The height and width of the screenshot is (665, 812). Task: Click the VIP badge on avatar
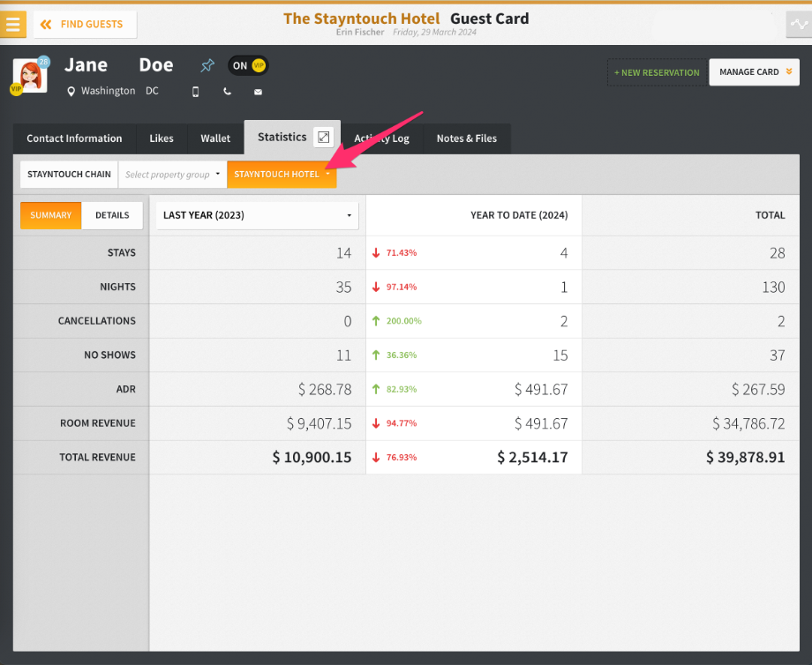pos(16,89)
